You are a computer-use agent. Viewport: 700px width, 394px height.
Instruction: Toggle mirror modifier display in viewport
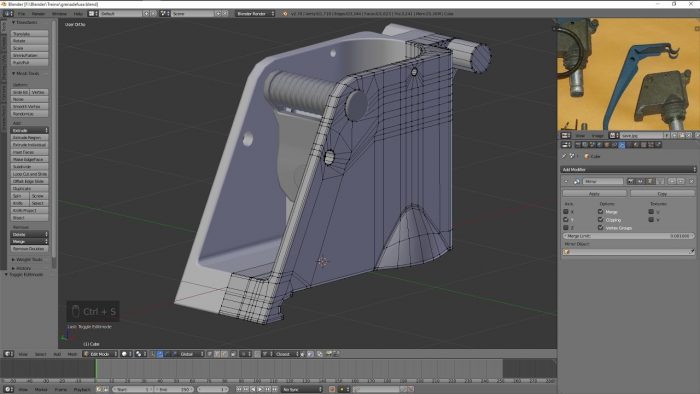click(x=641, y=181)
